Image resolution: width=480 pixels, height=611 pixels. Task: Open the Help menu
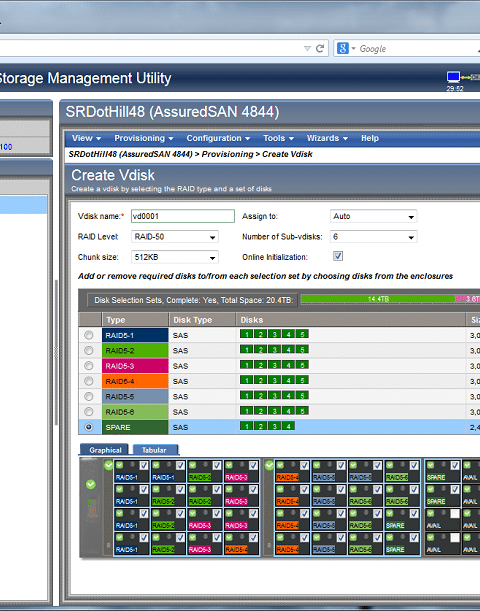(x=370, y=138)
